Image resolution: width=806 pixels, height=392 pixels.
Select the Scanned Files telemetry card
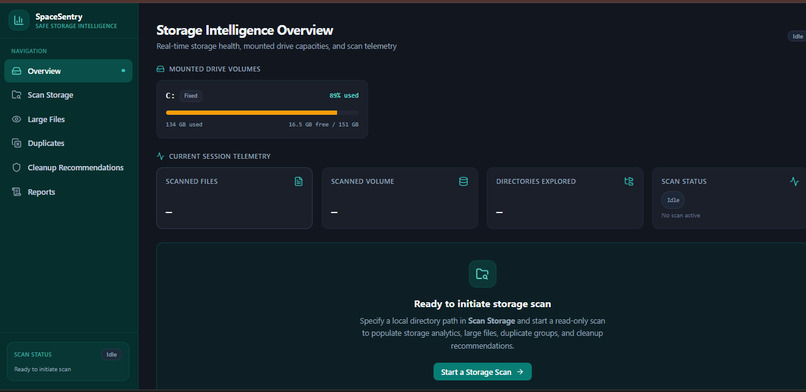[234, 198]
